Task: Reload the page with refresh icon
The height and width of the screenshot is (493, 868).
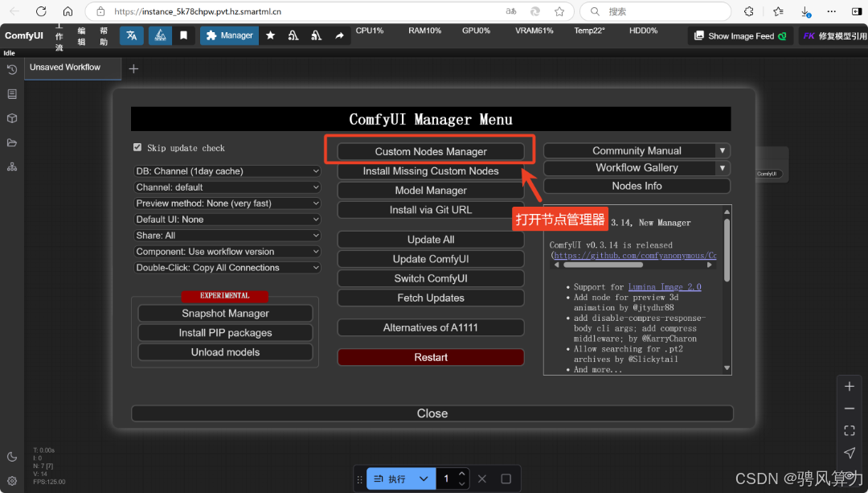Action: pos(41,11)
